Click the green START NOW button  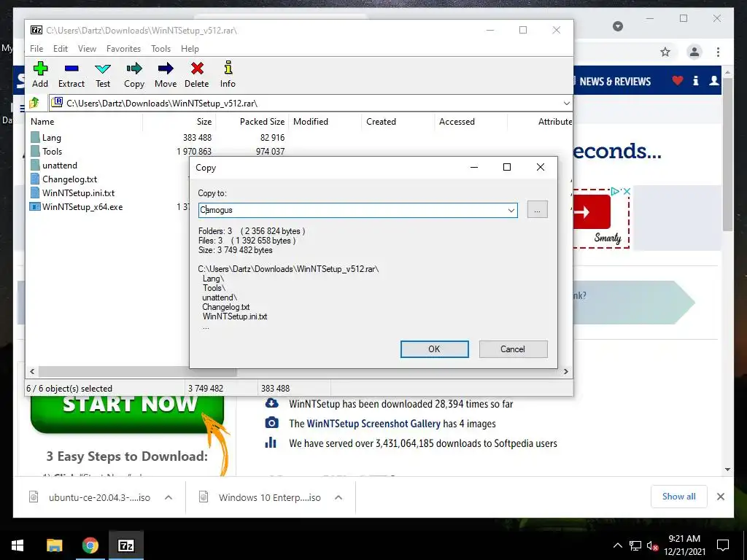127,413
